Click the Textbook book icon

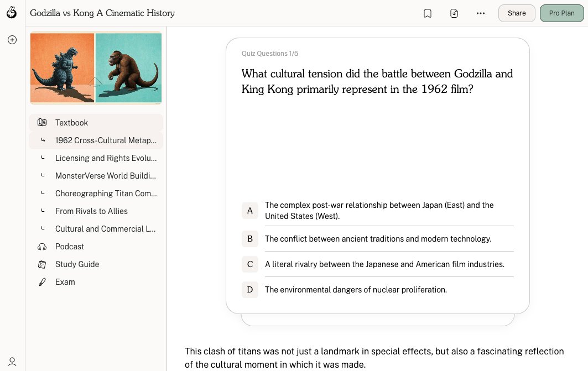[42, 123]
